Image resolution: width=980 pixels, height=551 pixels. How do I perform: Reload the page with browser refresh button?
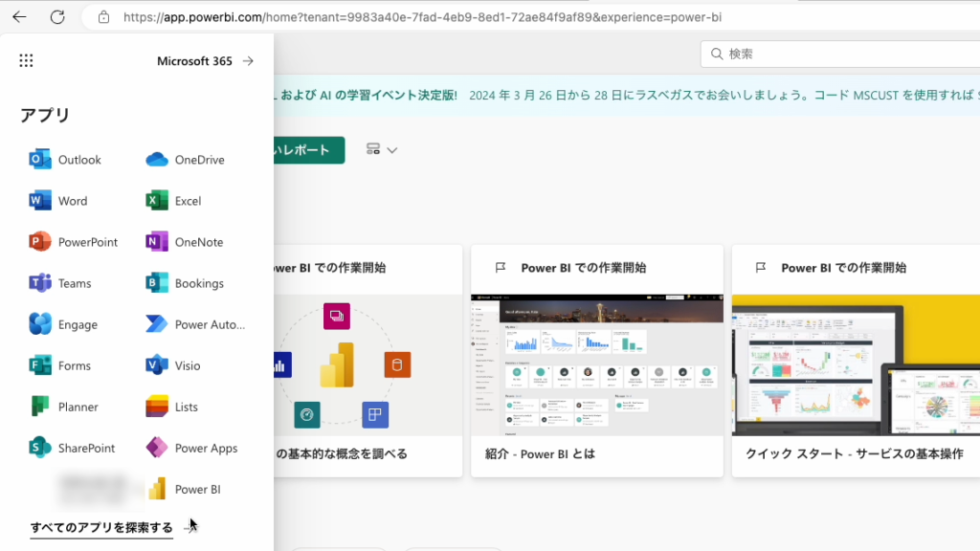pyautogui.click(x=57, y=17)
